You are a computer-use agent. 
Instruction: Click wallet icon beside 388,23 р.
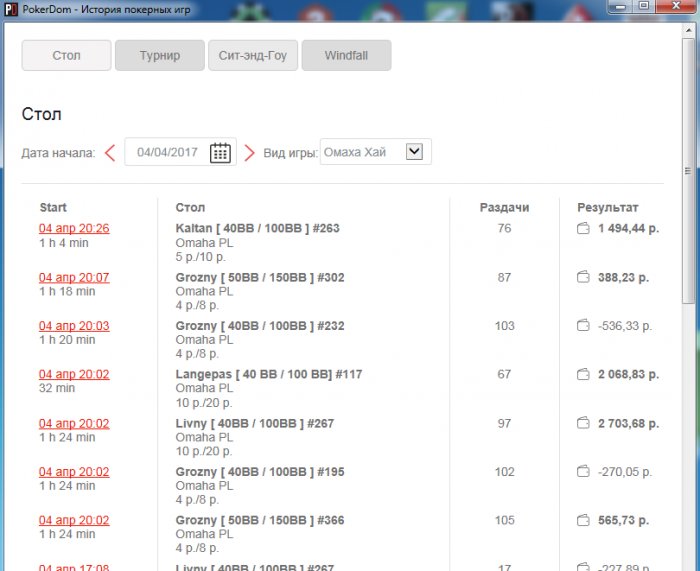(x=583, y=277)
